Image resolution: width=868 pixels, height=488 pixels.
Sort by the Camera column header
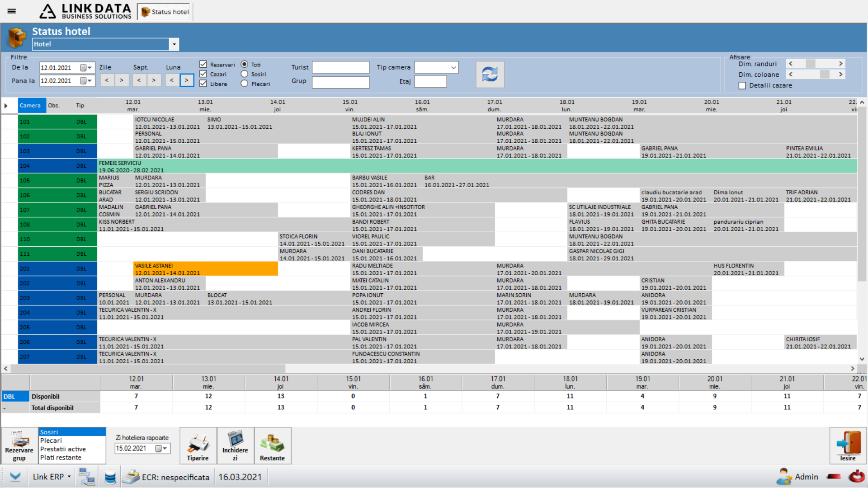point(32,105)
